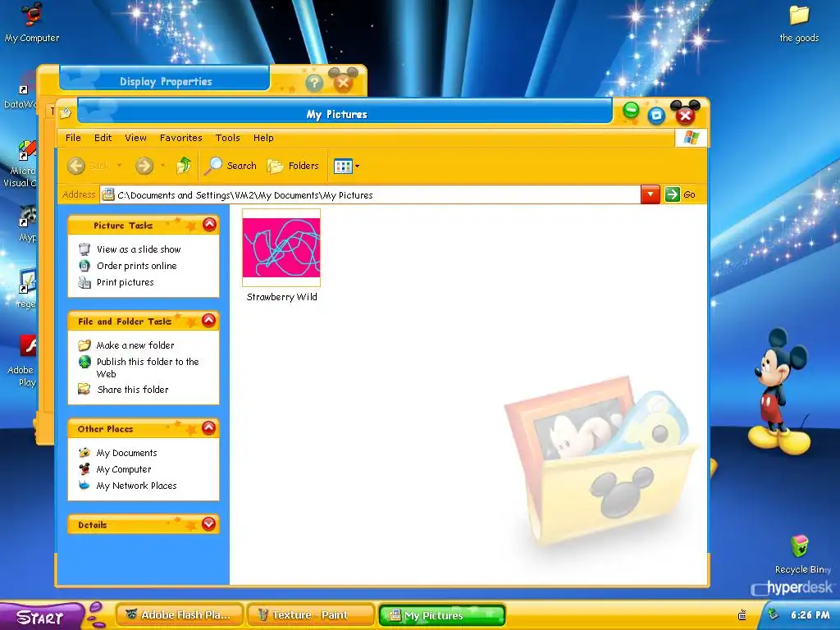The image size is (840, 630).
Task: Click the Back arrow toolbar button
Action: 76,166
